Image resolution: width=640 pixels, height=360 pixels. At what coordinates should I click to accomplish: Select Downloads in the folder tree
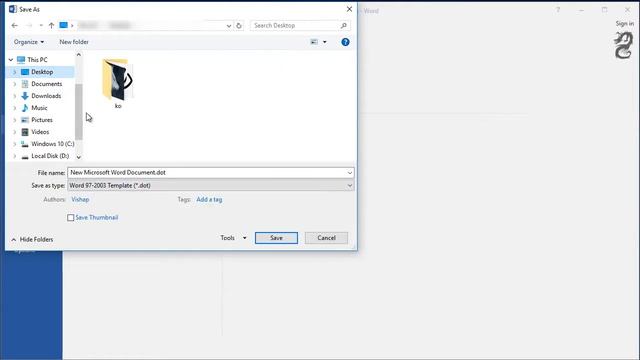pyautogui.click(x=46, y=96)
